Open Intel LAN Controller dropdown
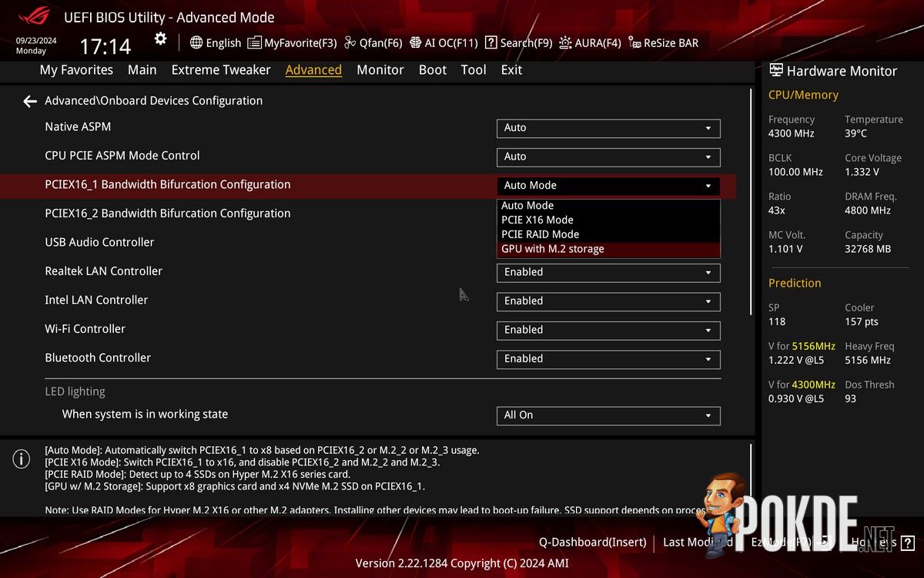Screen dimensions: 924x578 pyautogui.click(x=608, y=301)
